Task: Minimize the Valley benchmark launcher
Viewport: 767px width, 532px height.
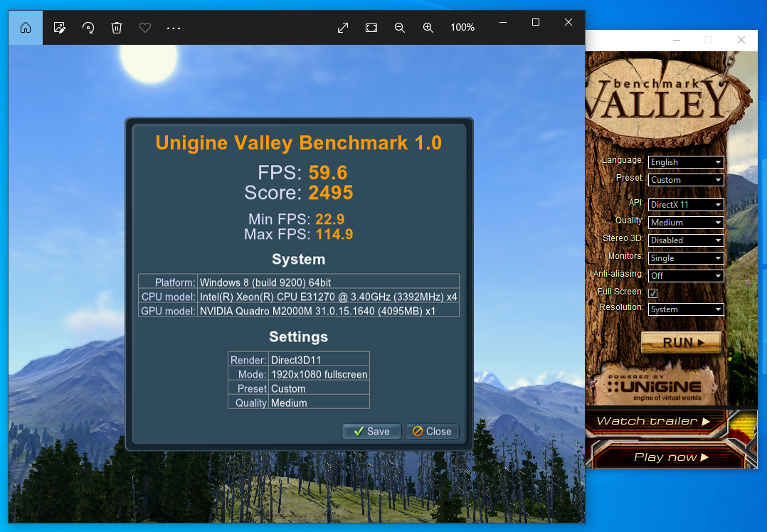Action: point(677,40)
